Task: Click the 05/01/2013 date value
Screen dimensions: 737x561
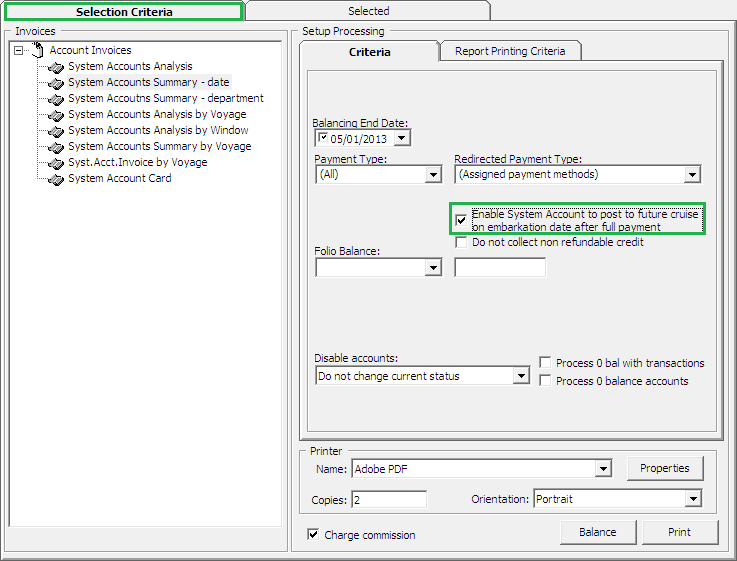Action: pos(359,139)
